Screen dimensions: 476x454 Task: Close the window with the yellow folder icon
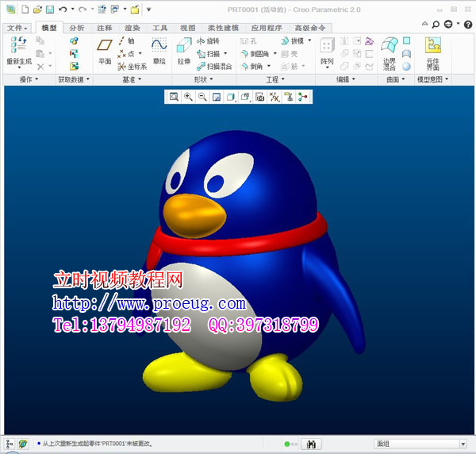(x=135, y=10)
